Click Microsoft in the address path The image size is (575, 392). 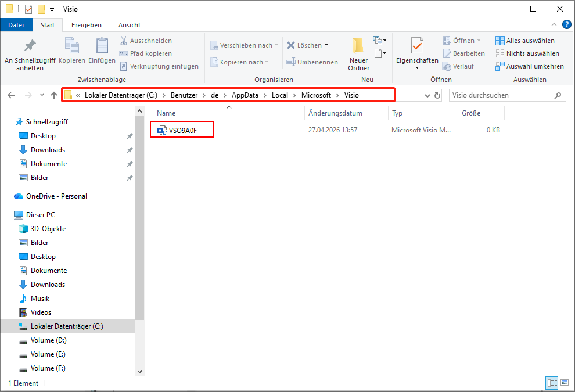pyautogui.click(x=316, y=95)
